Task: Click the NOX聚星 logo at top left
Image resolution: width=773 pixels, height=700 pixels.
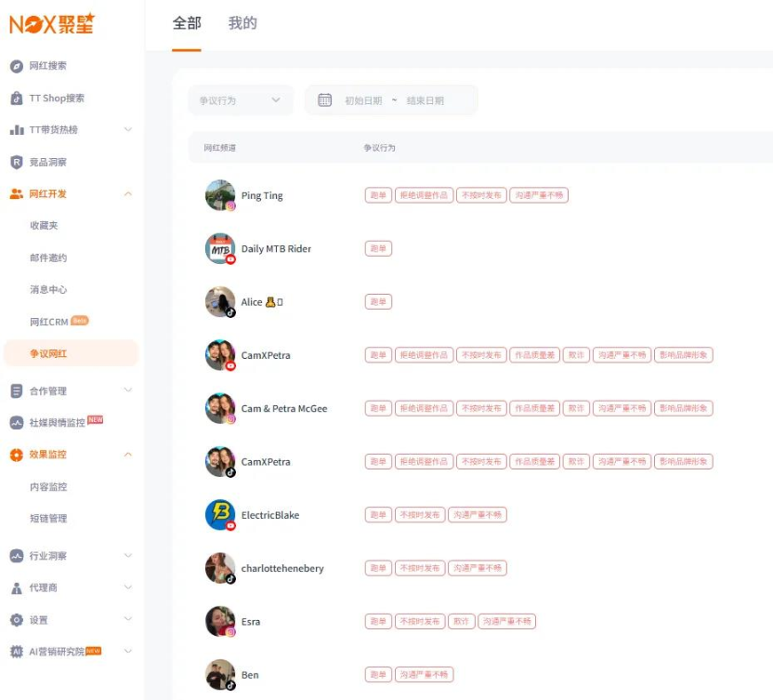Action: 54,22
